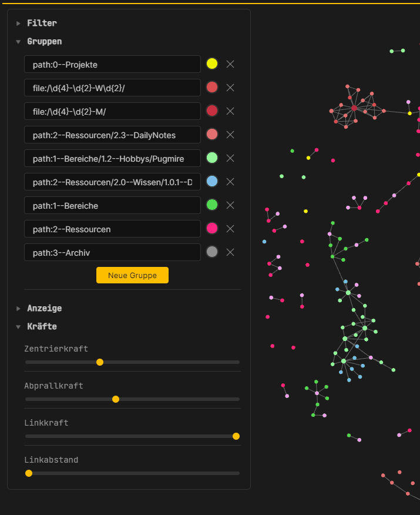Click Neue Gruppe button
Screen dimensions: 420x515
tap(132, 275)
